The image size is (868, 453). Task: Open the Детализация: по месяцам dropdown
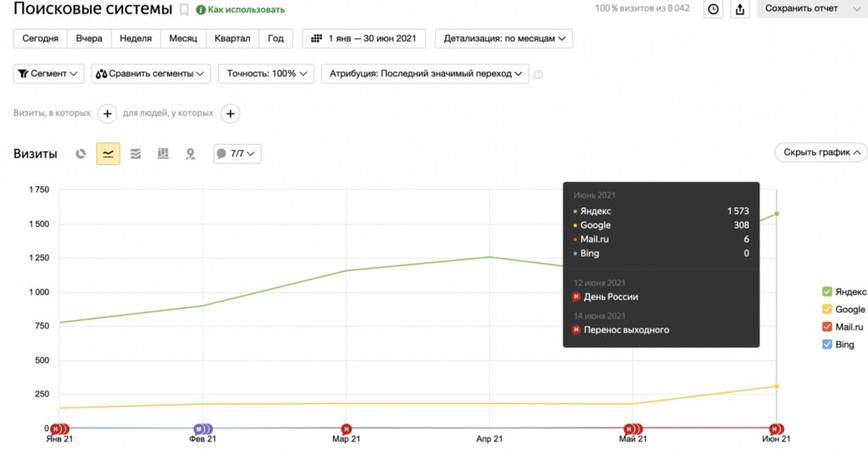coord(504,39)
